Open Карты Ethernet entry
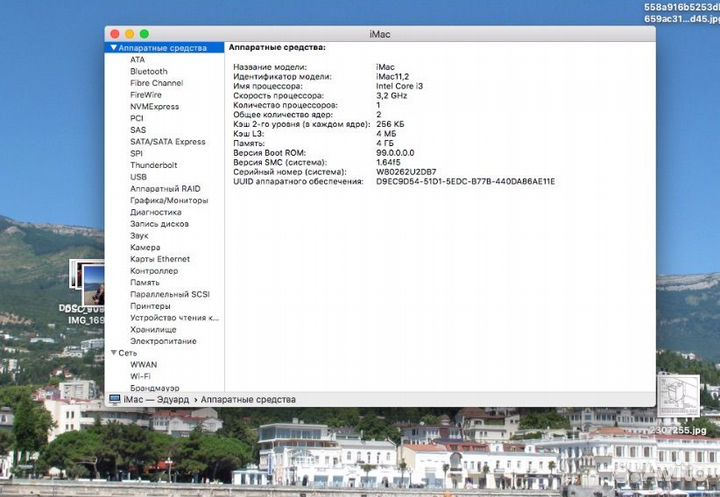This screenshot has width=720, height=497. (x=160, y=259)
